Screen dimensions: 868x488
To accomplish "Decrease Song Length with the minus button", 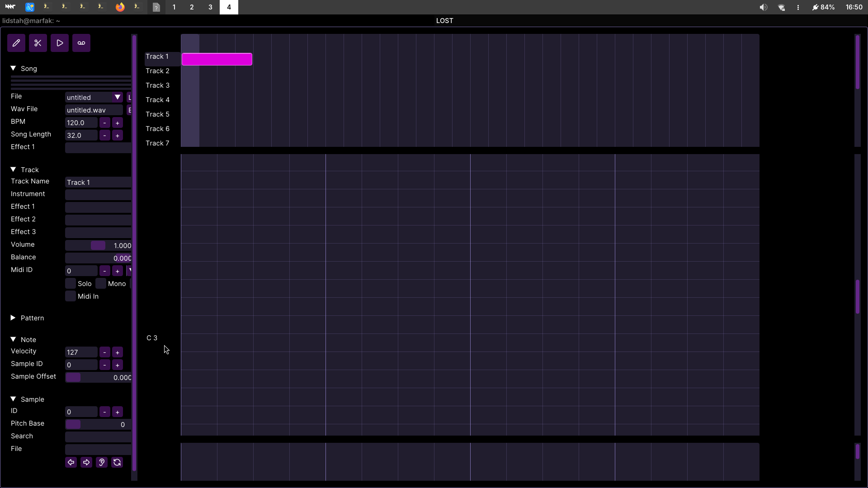I will 105,136.
